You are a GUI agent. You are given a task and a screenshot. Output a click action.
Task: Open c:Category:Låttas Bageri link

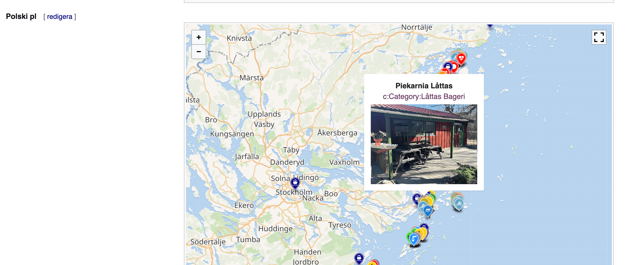click(x=424, y=96)
